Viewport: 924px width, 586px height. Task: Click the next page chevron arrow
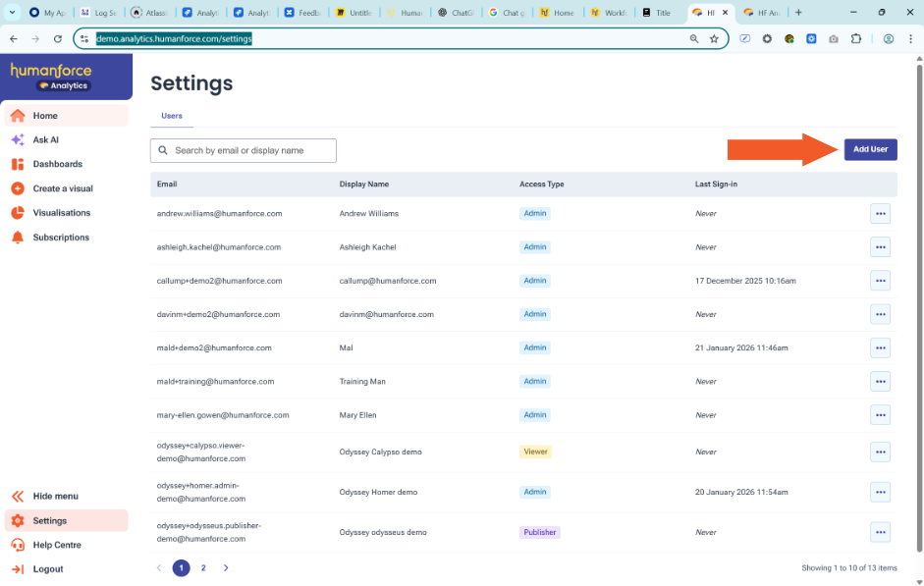click(226, 567)
